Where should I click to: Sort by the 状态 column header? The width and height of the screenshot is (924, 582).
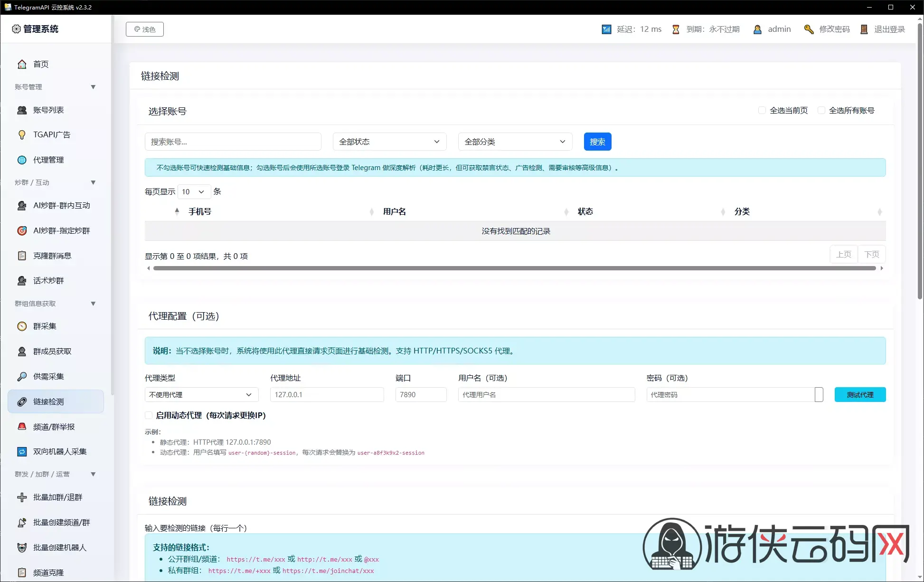pos(585,211)
